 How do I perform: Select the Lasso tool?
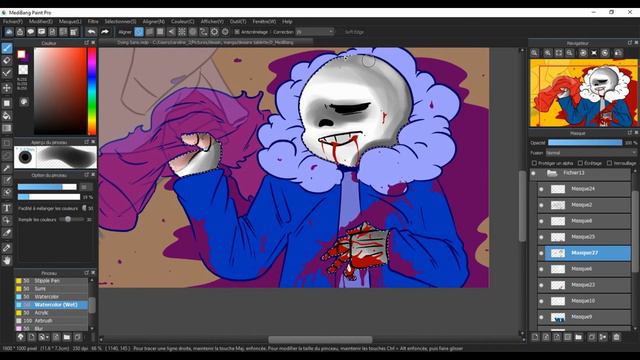click(7, 156)
